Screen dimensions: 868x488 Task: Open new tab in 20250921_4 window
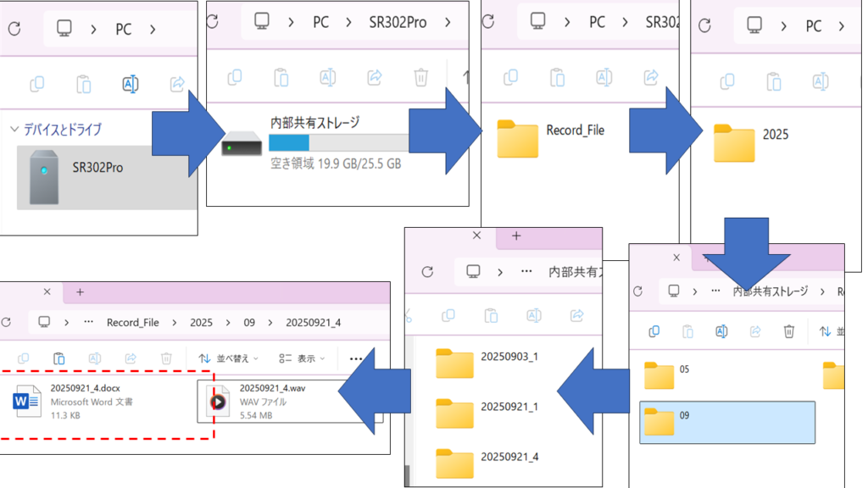pos(80,292)
